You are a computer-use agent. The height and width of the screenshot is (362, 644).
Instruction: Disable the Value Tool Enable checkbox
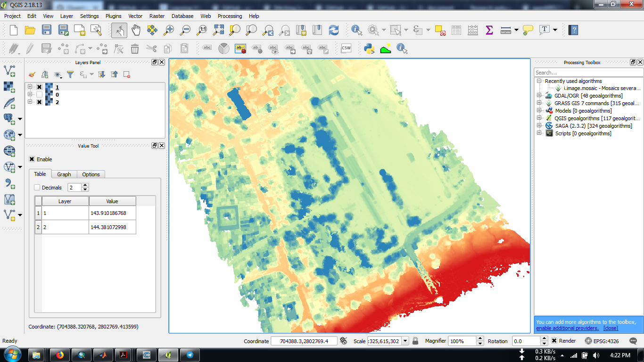(x=32, y=159)
